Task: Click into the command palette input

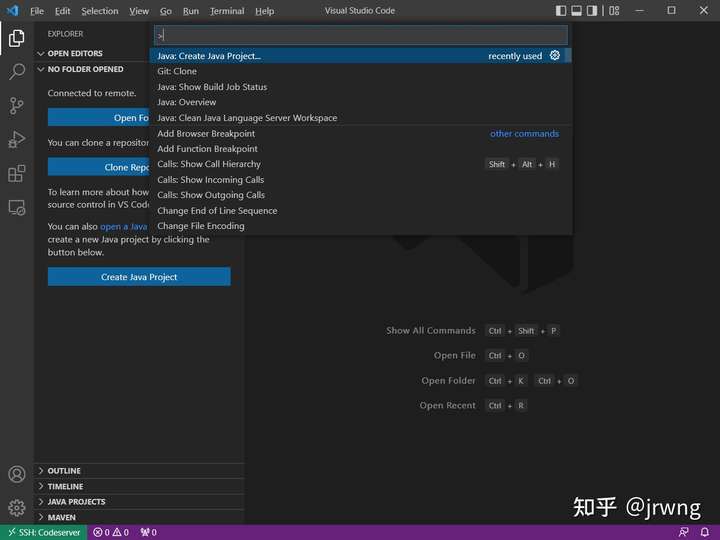Action: [361, 35]
